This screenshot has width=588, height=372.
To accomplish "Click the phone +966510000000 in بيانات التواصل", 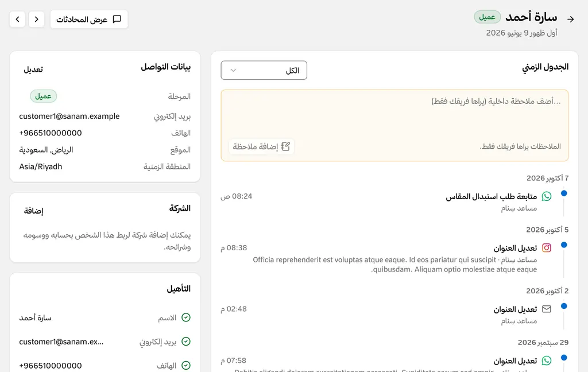I will tap(51, 133).
